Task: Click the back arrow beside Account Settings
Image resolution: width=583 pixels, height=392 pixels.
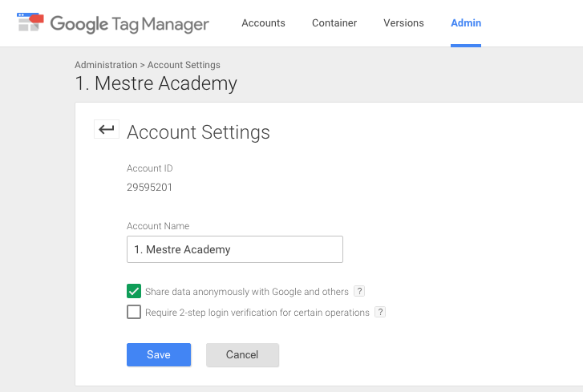Action: 107,129
